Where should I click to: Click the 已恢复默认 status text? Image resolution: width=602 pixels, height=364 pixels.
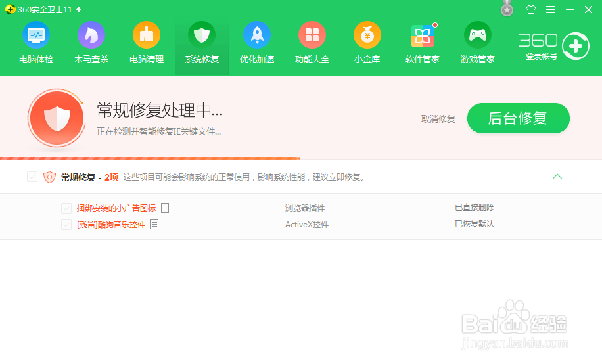(475, 224)
